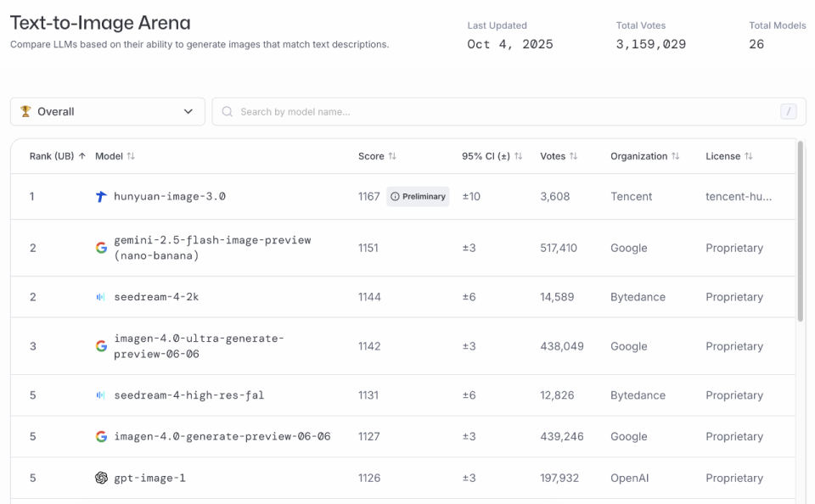
Task: Click the Google logo next to gemini-2.5-flash-image-preview
Action: click(x=101, y=248)
